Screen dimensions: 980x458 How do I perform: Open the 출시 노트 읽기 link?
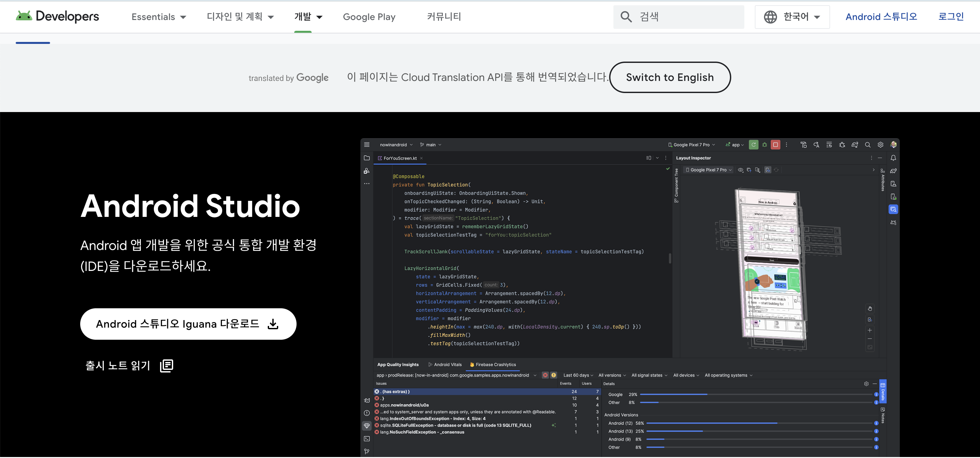click(x=118, y=366)
